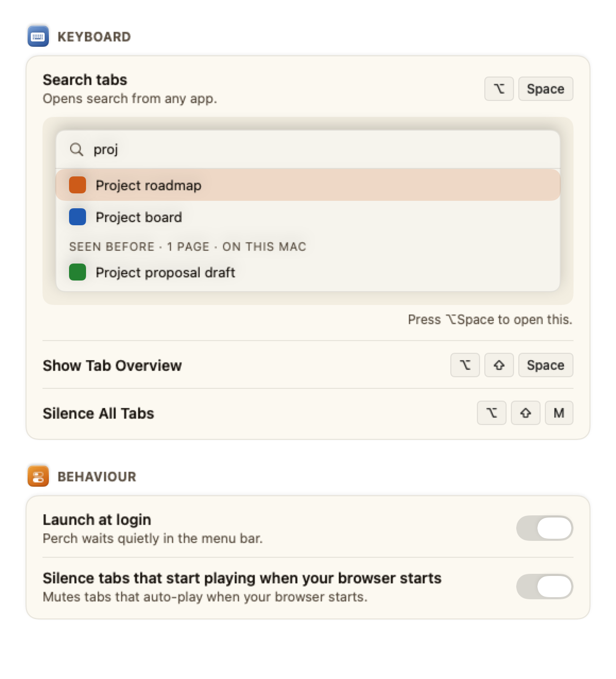This screenshot has height=679, width=616.
Task: Click the search field containing 'proj'
Action: [308, 150]
